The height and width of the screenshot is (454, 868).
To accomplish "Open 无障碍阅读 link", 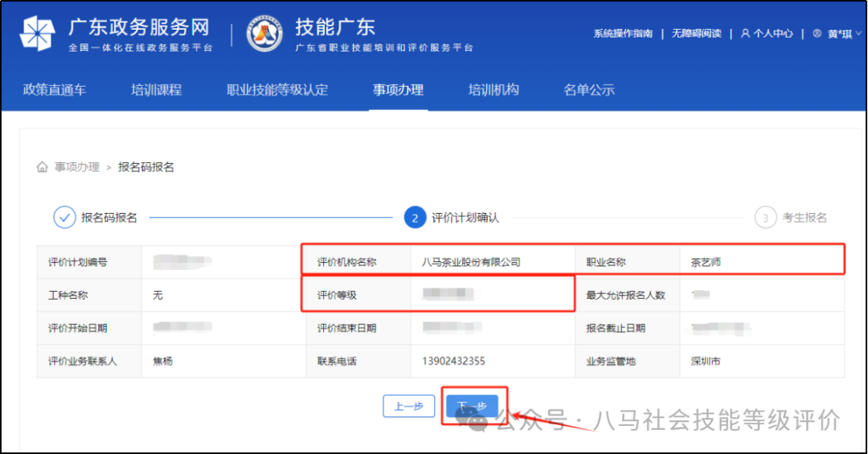I will pos(696,34).
